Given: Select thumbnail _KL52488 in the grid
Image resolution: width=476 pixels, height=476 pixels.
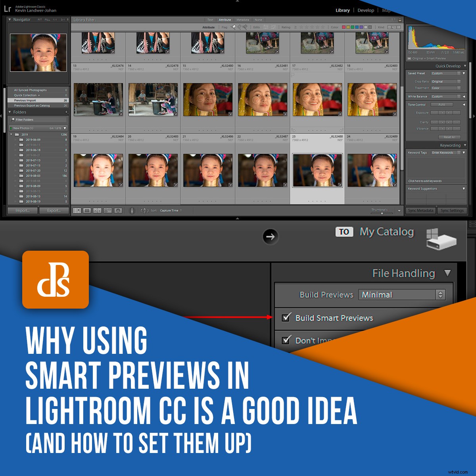Looking at the screenshot, I should [x=318, y=171].
